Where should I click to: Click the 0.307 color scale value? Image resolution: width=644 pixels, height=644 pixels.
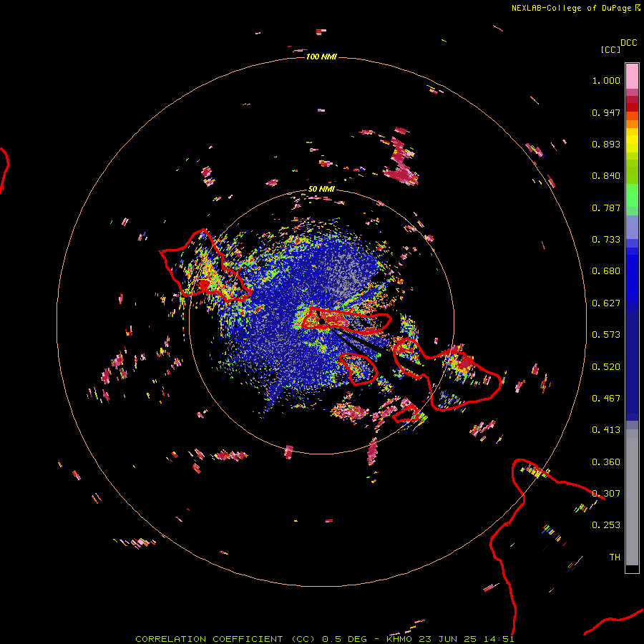(606, 494)
